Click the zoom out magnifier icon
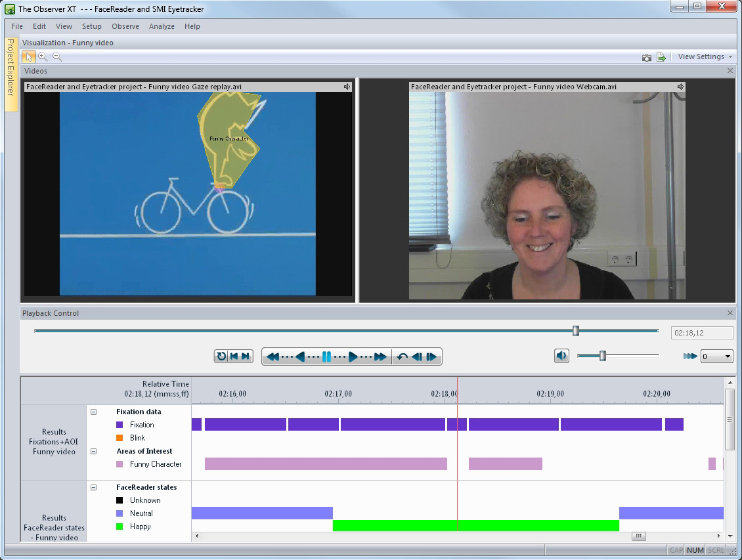This screenshot has width=742, height=560. (x=57, y=57)
